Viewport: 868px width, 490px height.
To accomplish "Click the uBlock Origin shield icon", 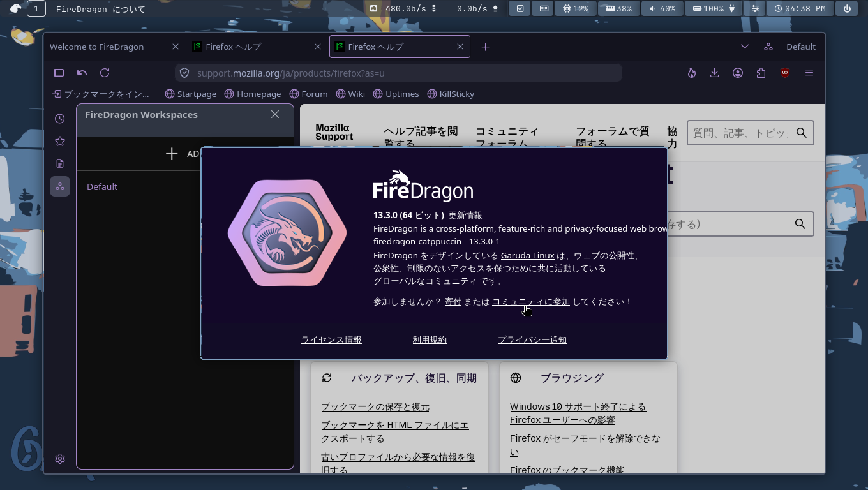I will pyautogui.click(x=785, y=73).
